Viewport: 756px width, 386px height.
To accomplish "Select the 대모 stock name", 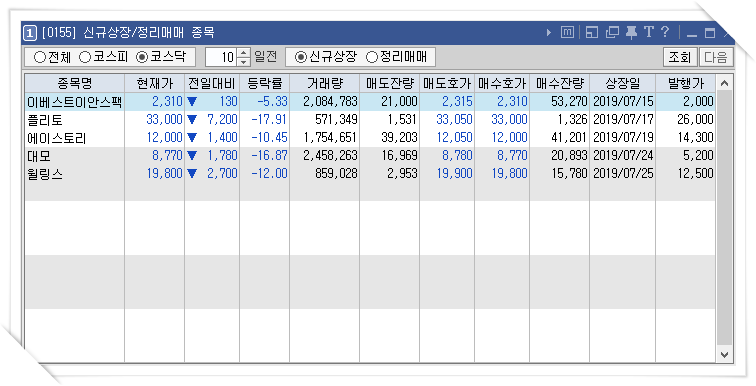I will coord(39,156).
